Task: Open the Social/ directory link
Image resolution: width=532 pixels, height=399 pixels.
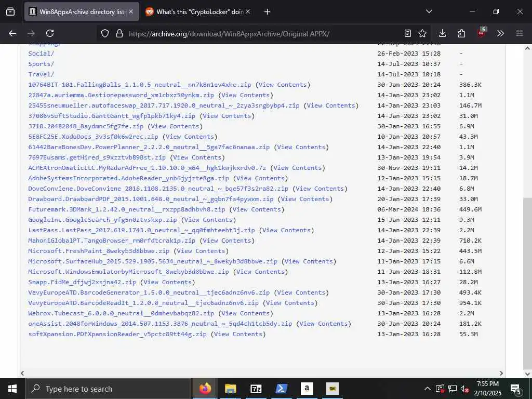Action: [41, 54]
